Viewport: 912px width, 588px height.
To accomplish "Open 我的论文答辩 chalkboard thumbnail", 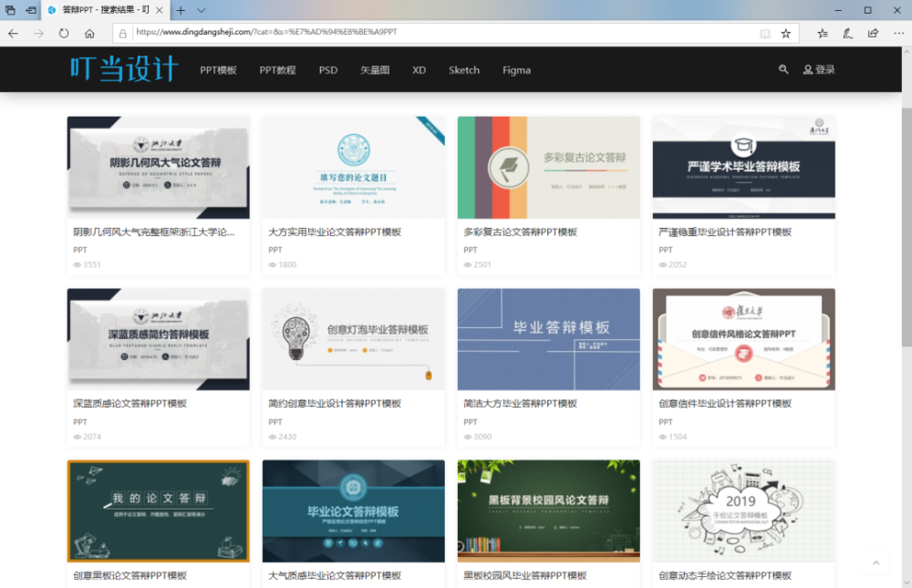I will coord(158,511).
